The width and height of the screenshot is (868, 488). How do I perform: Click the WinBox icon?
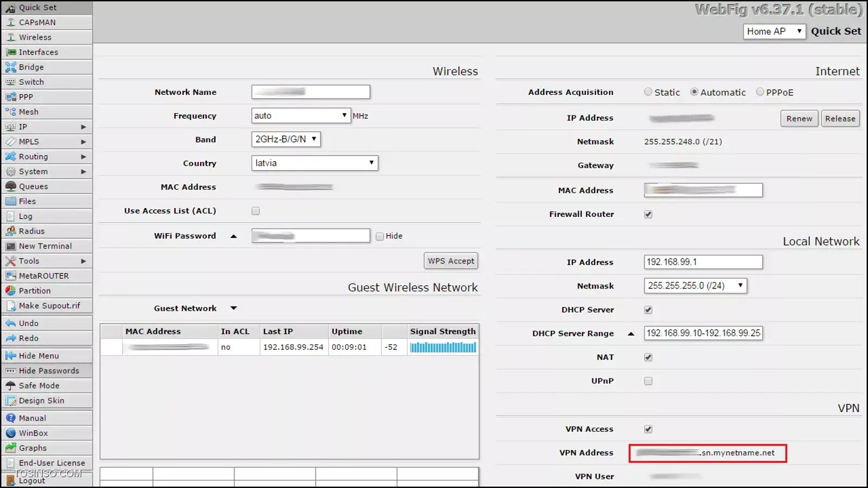coord(10,433)
